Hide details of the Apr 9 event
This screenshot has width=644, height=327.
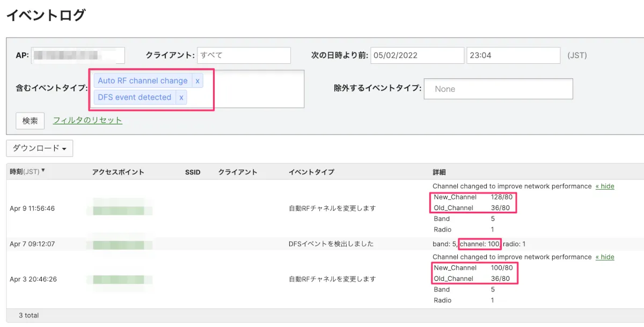coord(605,186)
